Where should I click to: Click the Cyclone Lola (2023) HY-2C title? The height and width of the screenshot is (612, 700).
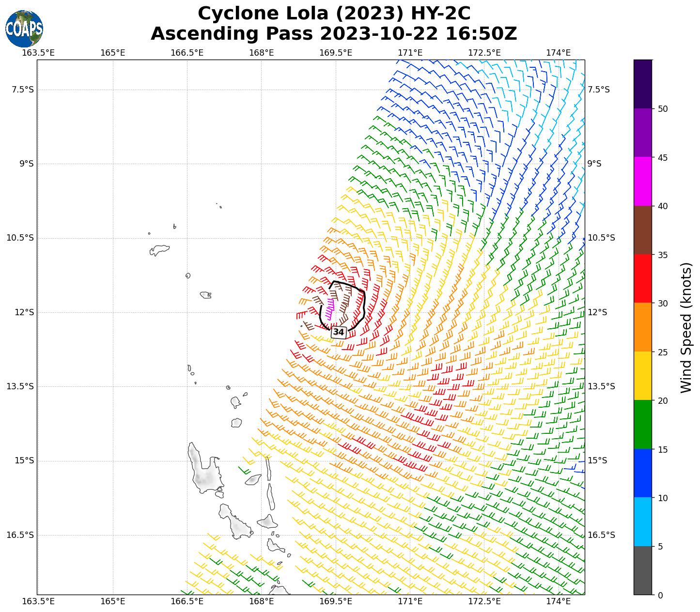pos(334,14)
